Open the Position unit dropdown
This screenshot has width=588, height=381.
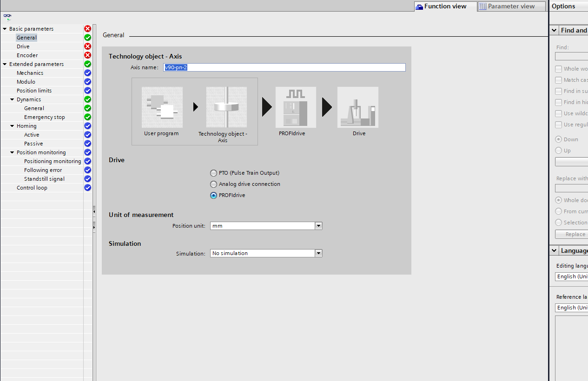[318, 226]
